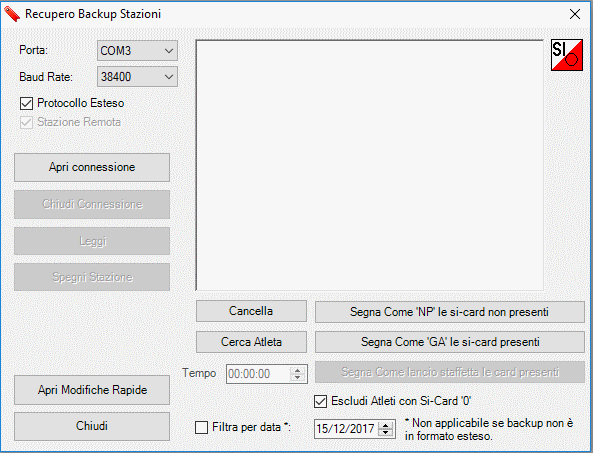Click the red tag icon in title bar
The image size is (593, 453).
point(11,14)
